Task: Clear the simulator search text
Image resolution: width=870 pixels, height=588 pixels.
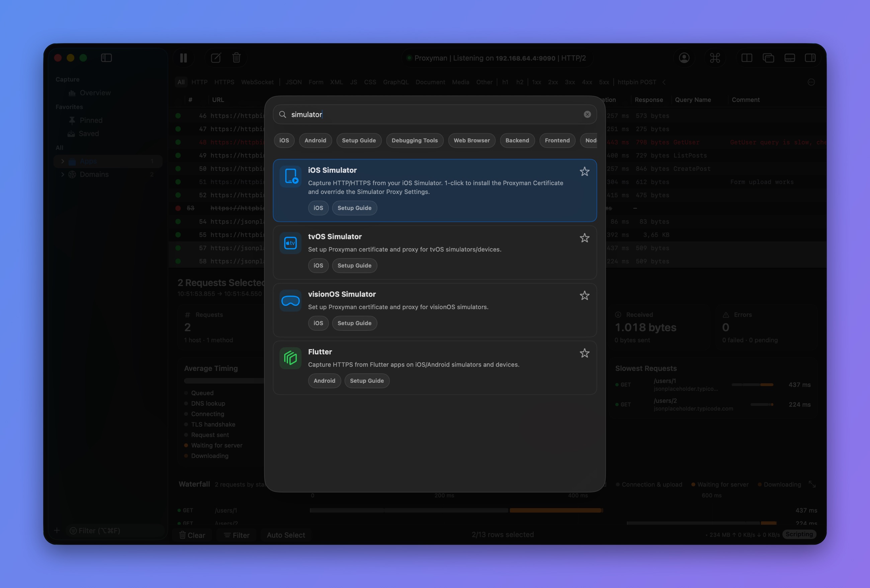Action: pos(587,114)
